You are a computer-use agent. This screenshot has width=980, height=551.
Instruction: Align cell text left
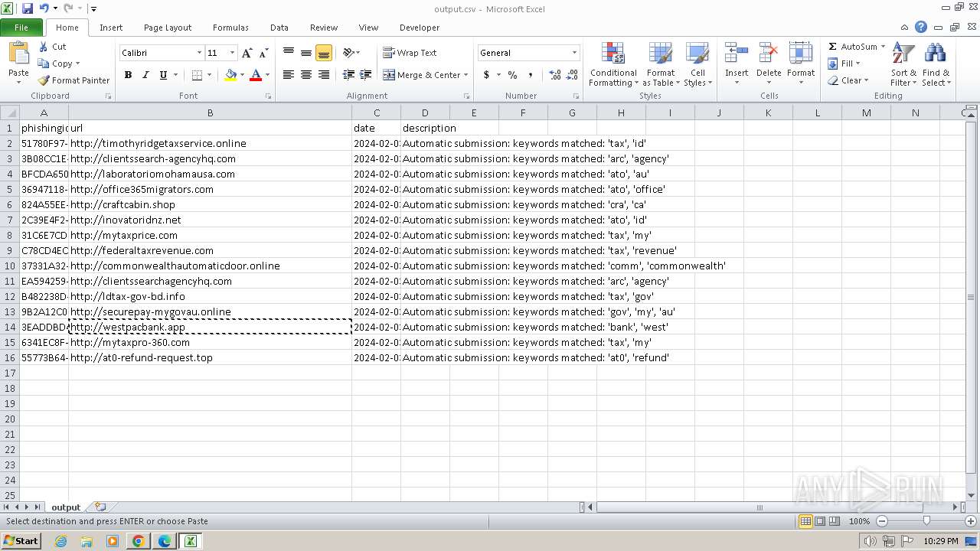point(289,75)
